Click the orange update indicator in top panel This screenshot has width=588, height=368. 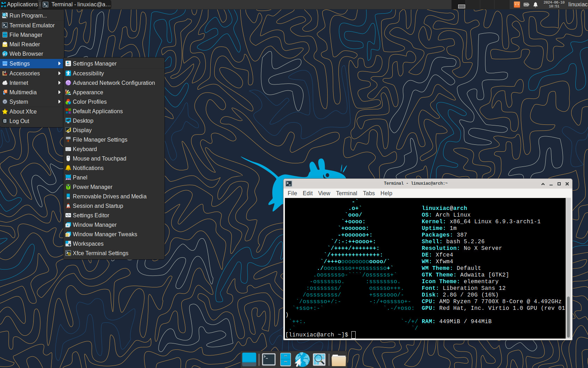517,5
